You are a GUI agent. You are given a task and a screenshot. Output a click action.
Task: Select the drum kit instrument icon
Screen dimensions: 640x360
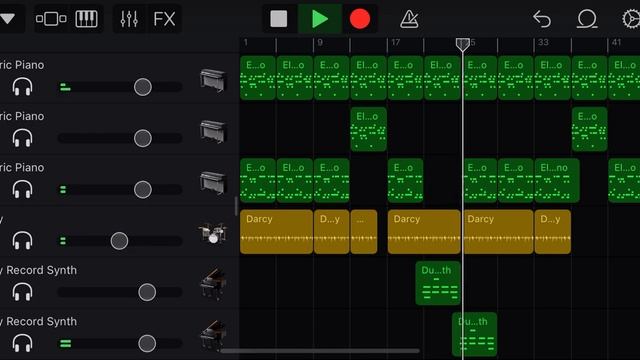[x=213, y=233]
